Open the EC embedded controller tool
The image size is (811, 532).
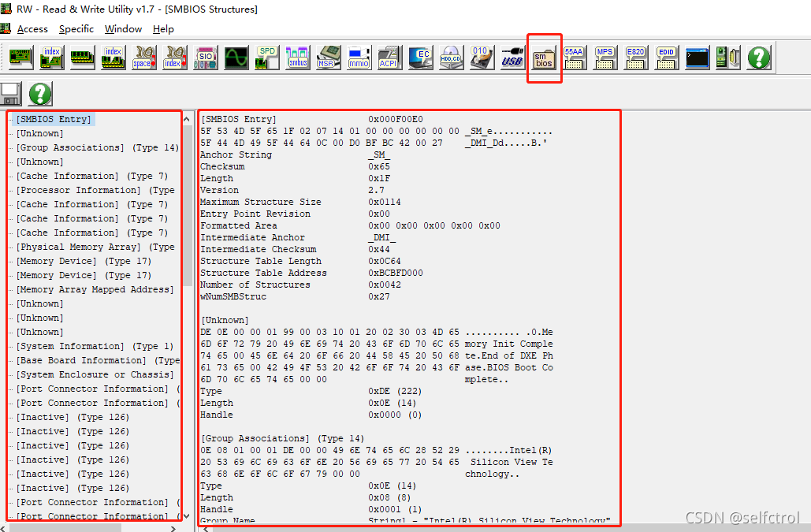pos(421,58)
